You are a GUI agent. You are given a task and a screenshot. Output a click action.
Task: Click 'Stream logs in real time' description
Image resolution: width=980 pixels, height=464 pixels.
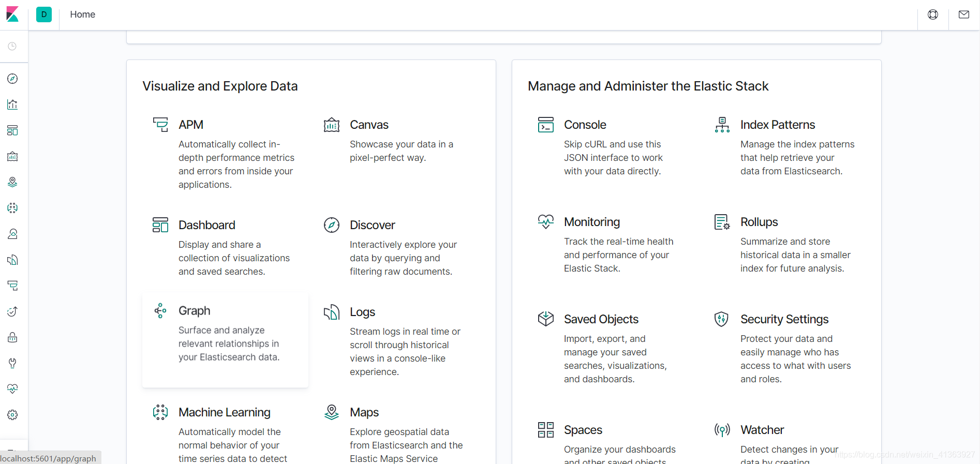click(x=405, y=352)
